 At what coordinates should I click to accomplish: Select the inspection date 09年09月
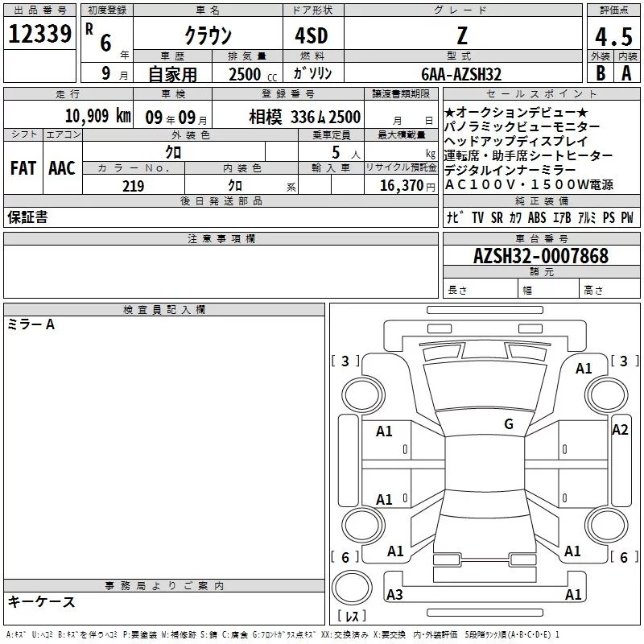coord(176,118)
